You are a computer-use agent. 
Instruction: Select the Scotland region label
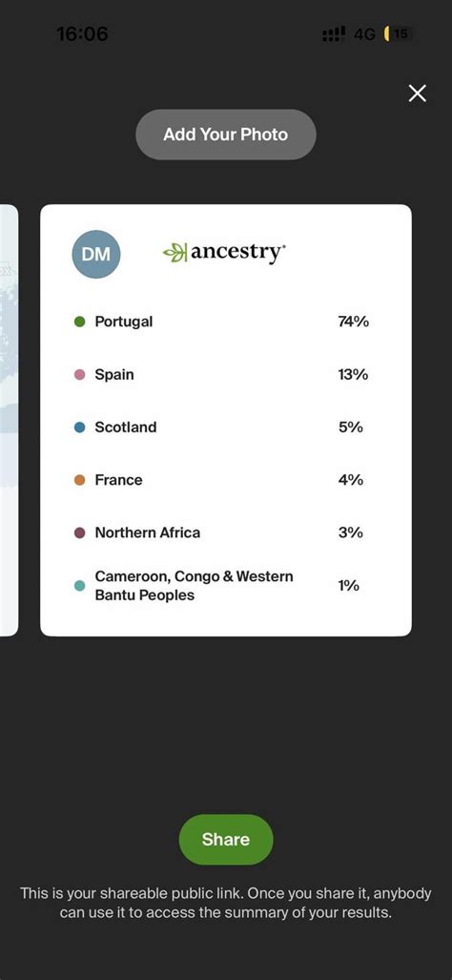tap(126, 427)
